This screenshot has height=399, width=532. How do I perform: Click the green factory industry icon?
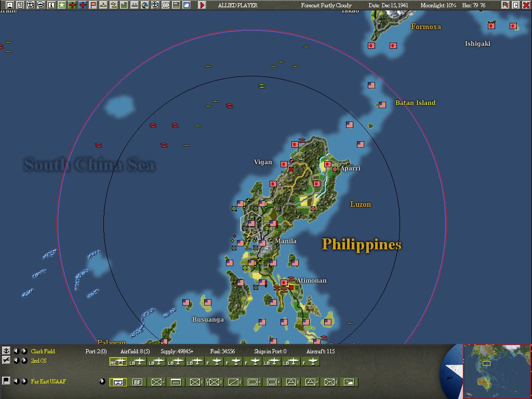click(x=124, y=5)
